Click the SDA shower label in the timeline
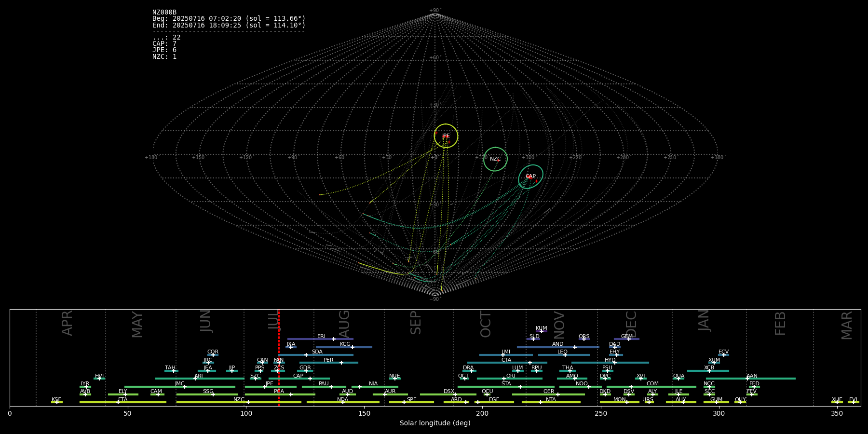Viewport: 868px width, 434px height. (317, 352)
